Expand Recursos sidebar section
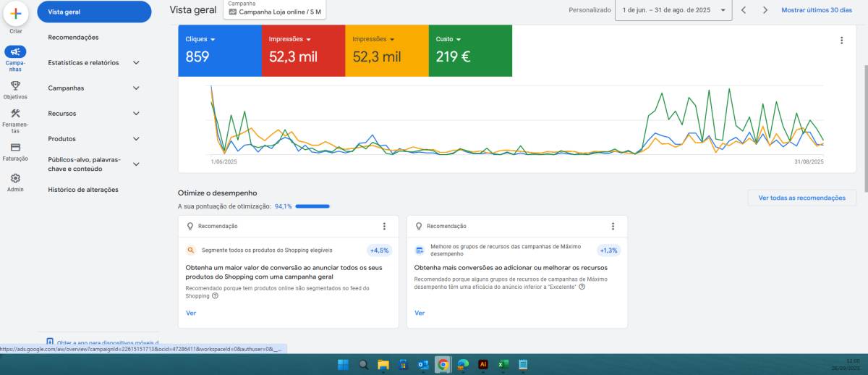This screenshot has height=375, width=868. coord(136,113)
